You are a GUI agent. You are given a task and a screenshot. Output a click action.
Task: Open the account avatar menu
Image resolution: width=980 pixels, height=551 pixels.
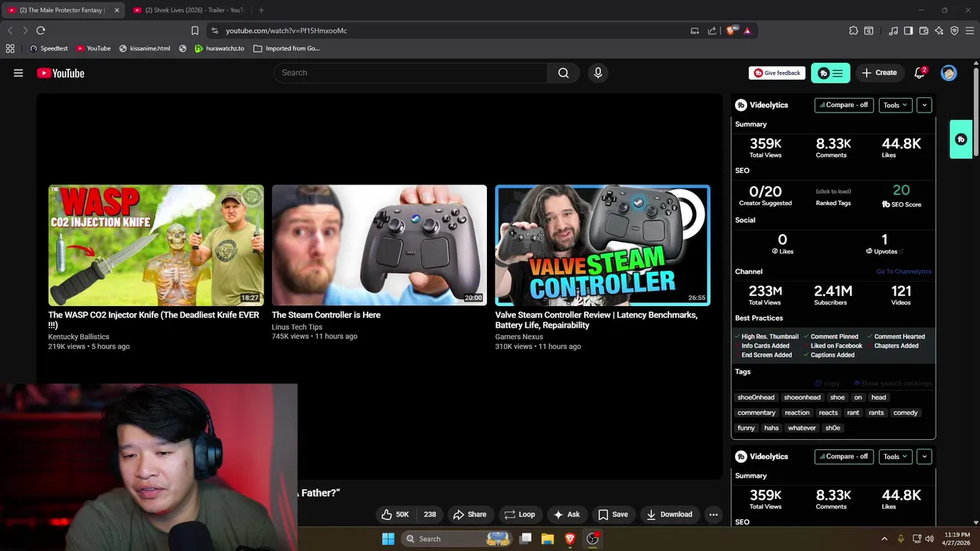949,73
